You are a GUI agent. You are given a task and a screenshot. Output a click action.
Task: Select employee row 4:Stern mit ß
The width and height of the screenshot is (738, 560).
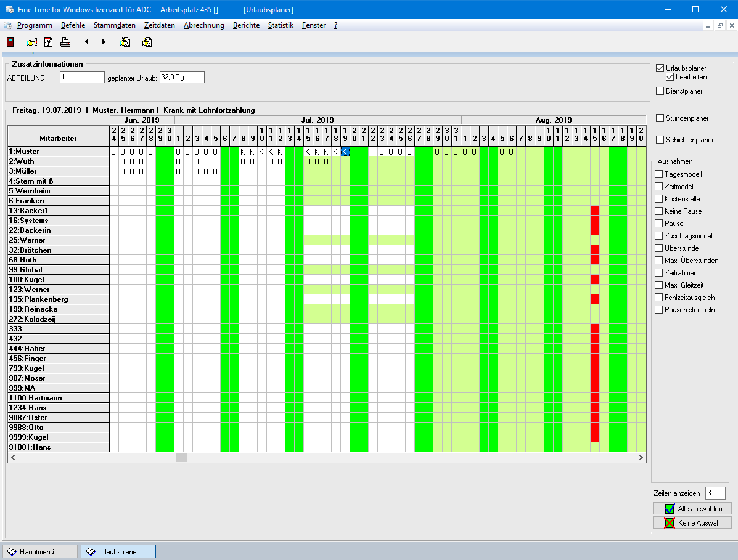(59, 181)
